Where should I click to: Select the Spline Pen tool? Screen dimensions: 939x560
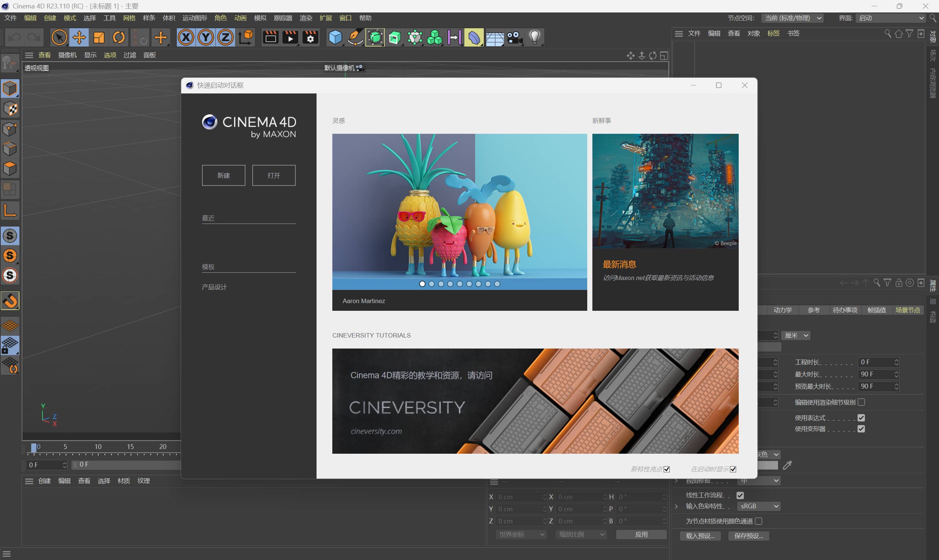(355, 37)
